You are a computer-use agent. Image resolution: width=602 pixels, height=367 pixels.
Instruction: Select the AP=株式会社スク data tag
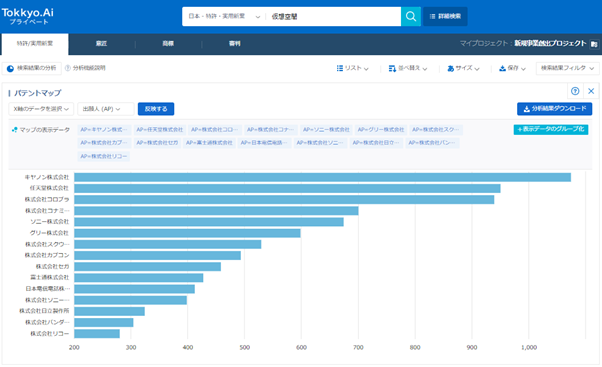(x=436, y=130)
